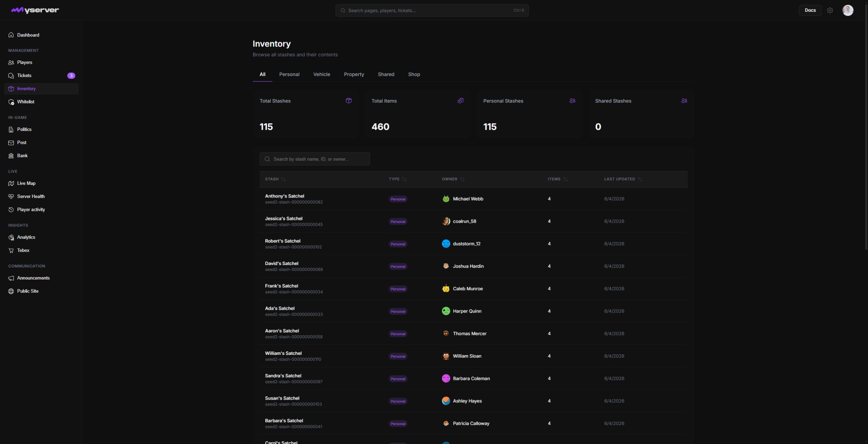Click the Total Items boxes icon

[x=460, y=101]
